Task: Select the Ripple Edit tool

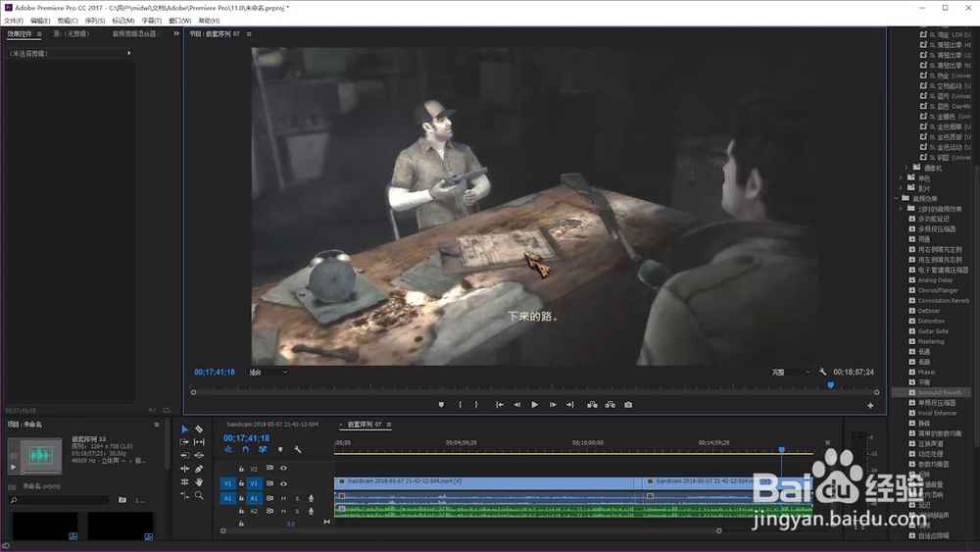Action: (x=184, y=469)
